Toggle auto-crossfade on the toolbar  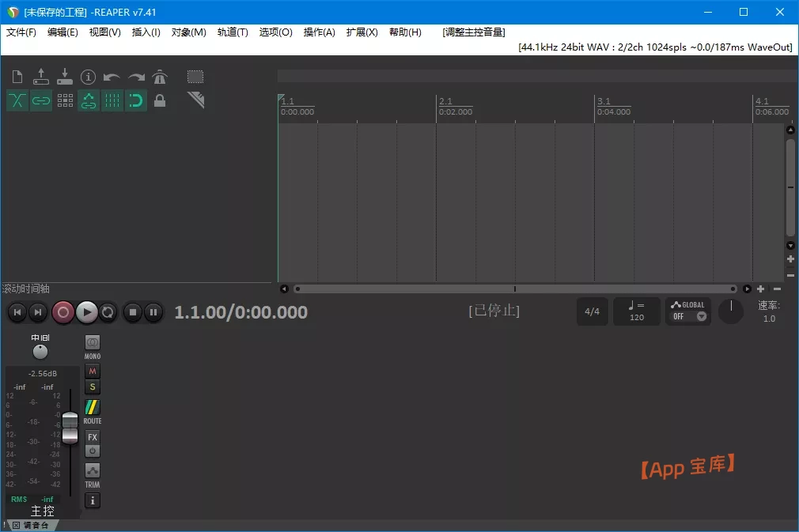pos(17,100)
